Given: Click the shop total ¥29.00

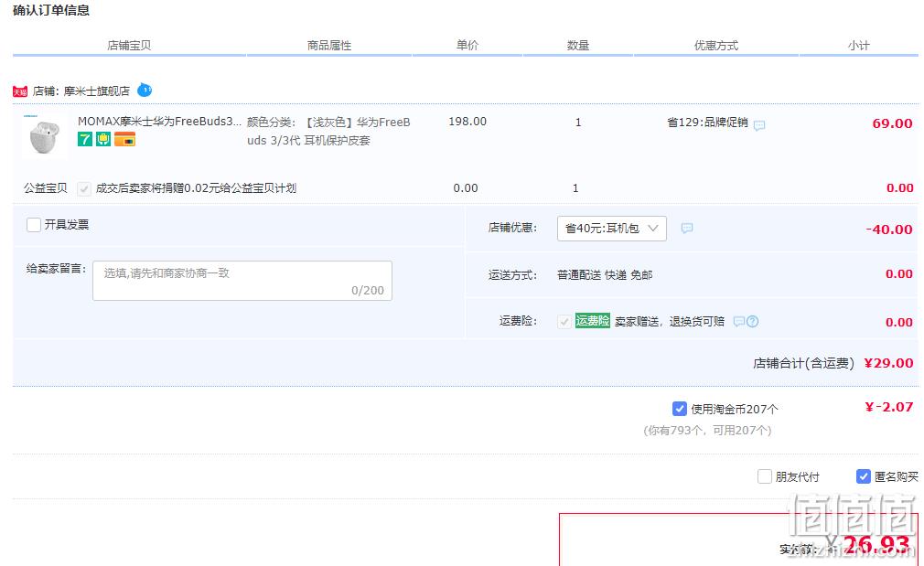Looking at the screenshot, I should (888, 363).
